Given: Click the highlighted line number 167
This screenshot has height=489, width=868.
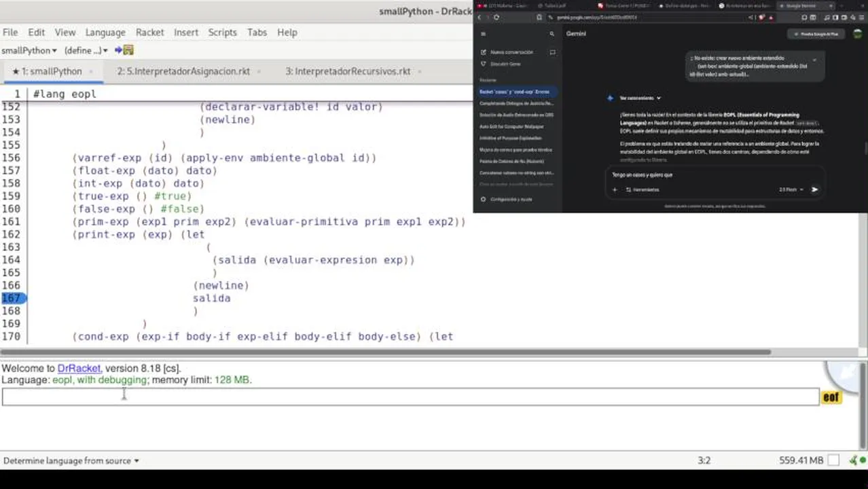Looking at the screenshot, I should tap(12, 298).
